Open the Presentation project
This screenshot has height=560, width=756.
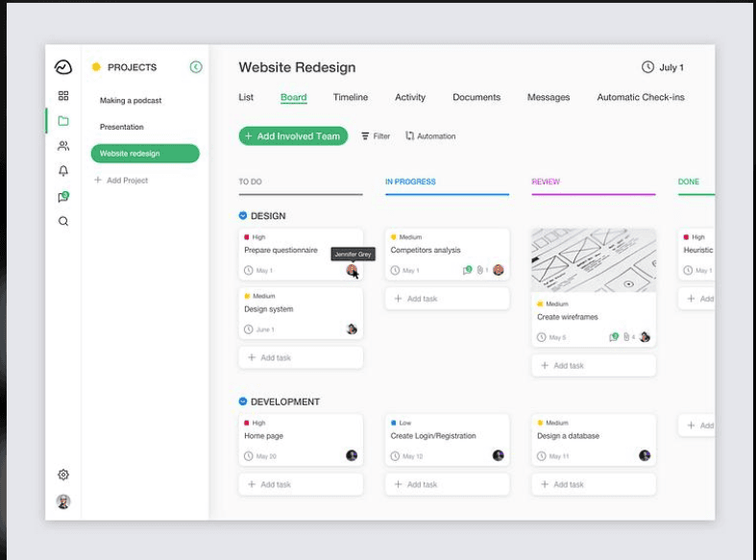point(121,127)
